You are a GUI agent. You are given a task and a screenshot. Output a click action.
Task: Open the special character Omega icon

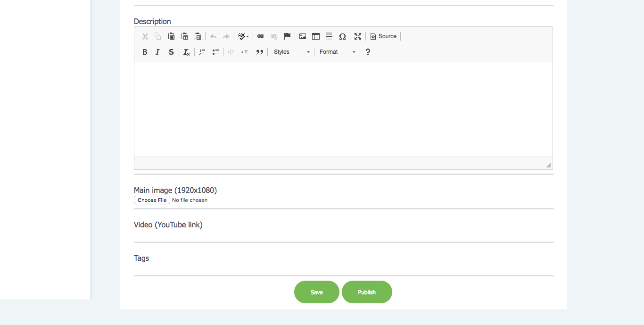click(342, 36)
